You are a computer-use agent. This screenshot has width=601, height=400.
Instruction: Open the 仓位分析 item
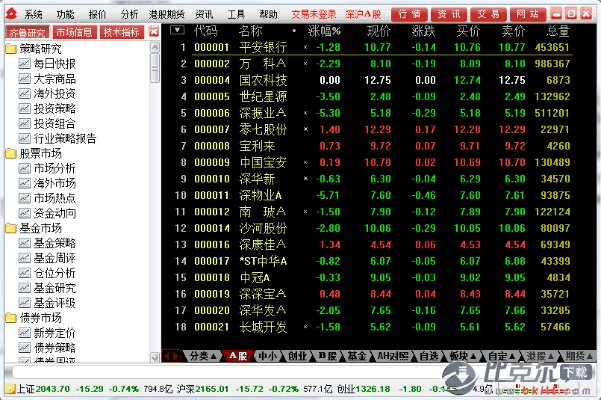pyautogui.click(x=47, y=273)
